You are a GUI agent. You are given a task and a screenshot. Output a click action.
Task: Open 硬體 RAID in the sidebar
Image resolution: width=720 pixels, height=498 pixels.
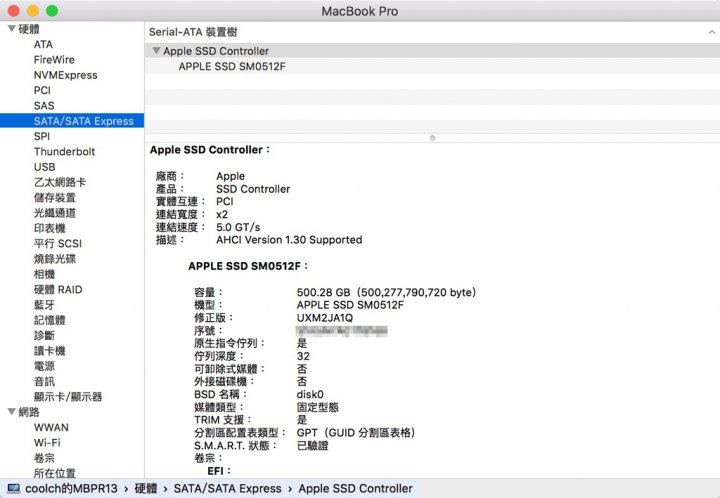pos(58,290)
